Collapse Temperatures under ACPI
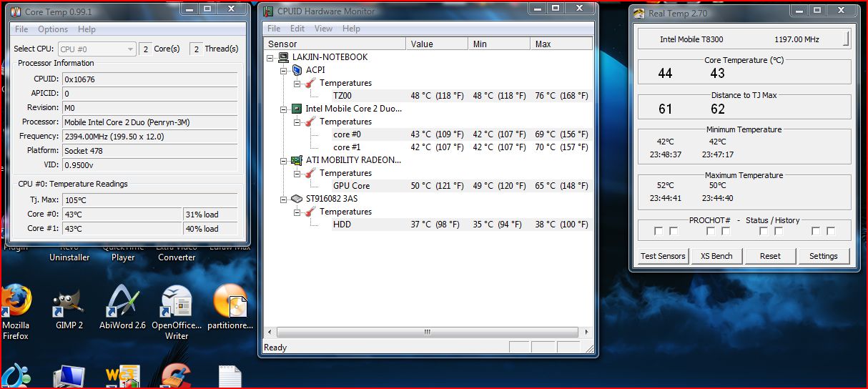Image resolution: width=868 pixels, height=389 pixels. click(x=297, y=83)
